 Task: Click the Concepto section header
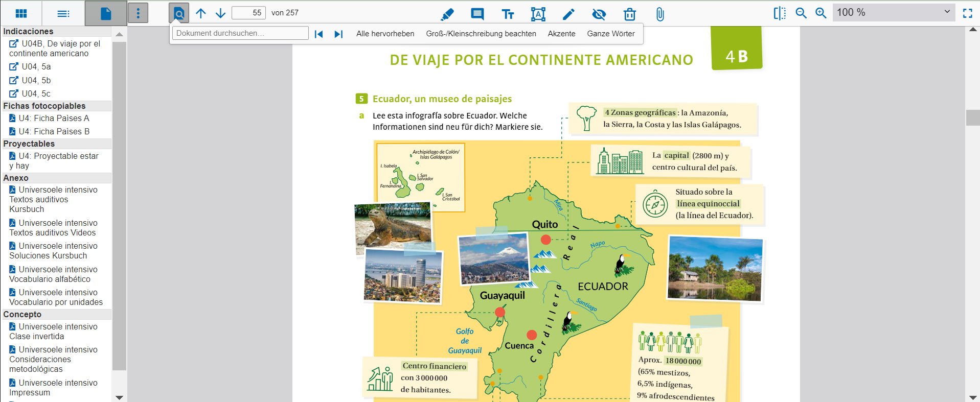tap(56, 314)
